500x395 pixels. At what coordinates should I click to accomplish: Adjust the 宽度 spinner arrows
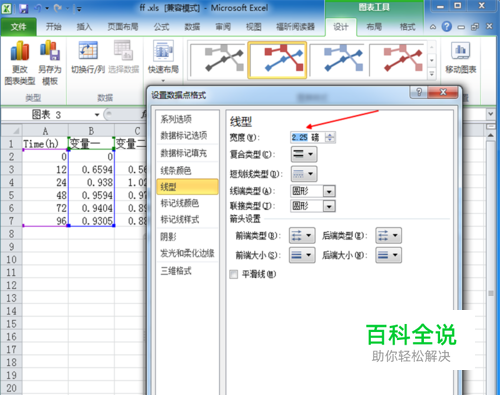click(330, 137)
